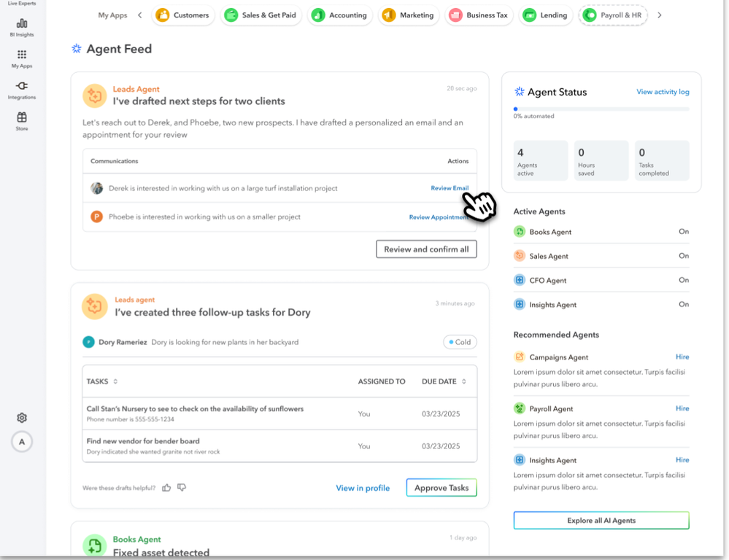
Task: Select the Customers tab
Action: coord(183,15)
